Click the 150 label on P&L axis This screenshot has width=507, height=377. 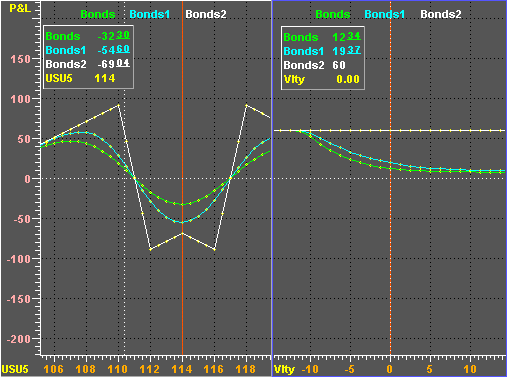point(20,59)
